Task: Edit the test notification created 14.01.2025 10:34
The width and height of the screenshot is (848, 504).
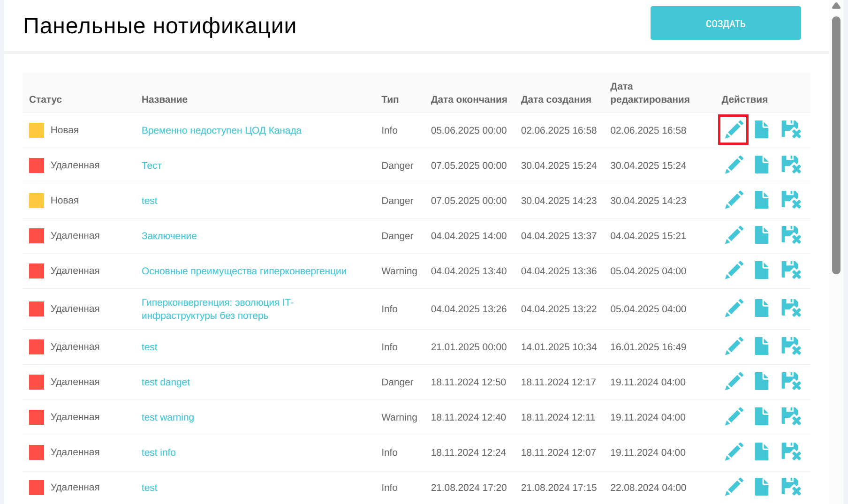Action: pos(734,346)
